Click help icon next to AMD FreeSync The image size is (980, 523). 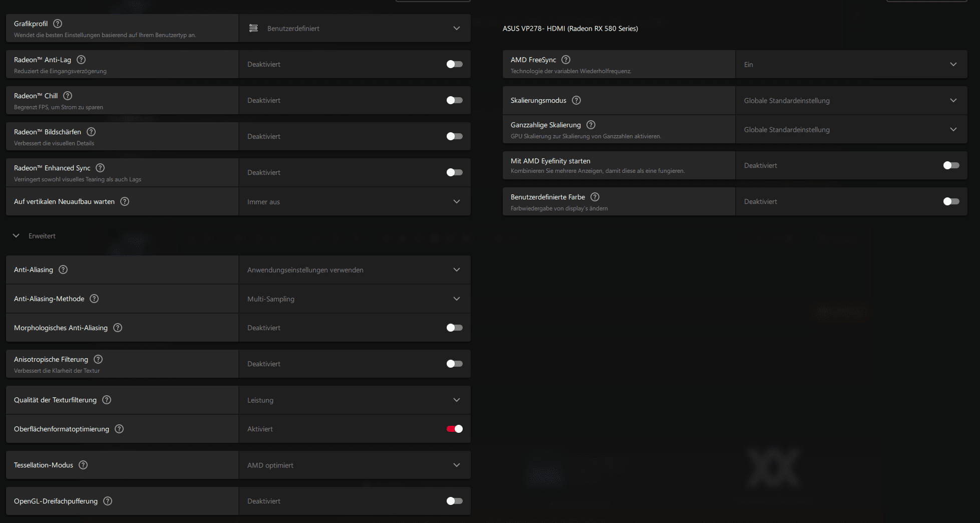tap(566, 60)
